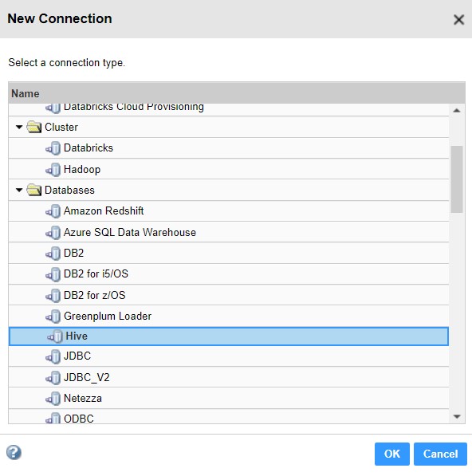Click the scrollbar down arrow
This screenshot has width=472, height=476.
[457, 416]
